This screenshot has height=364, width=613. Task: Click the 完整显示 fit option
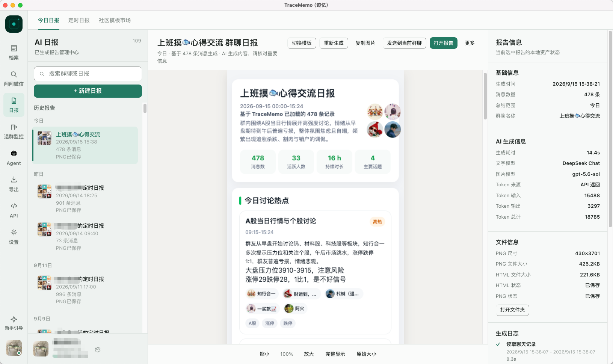coord(335,354)
